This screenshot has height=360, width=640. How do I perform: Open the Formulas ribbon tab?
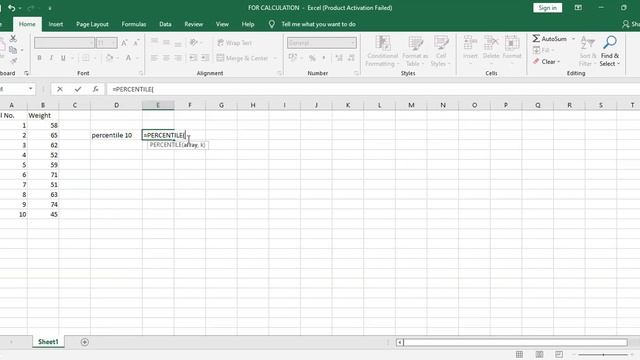[x=134, y=24]
